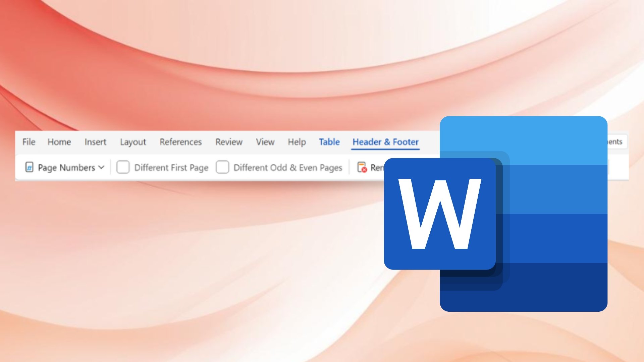Select the Table contextual tab
Viewport: 644px width, 362px height.
[x=329, y=142]
